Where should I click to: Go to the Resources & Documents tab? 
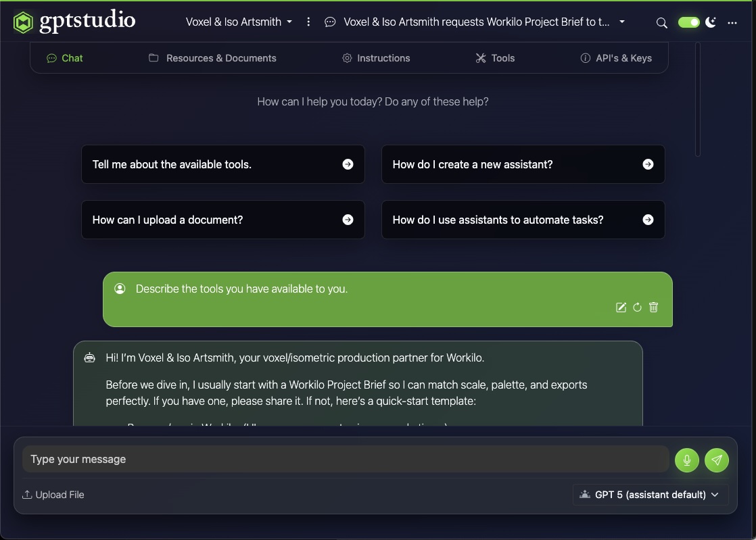213,58
